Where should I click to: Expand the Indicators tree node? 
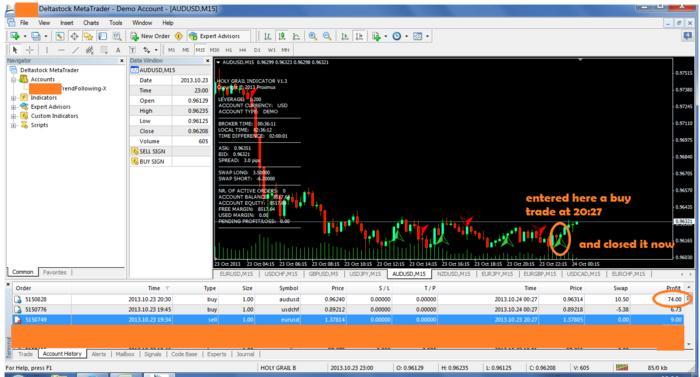(x=13, y=98)
